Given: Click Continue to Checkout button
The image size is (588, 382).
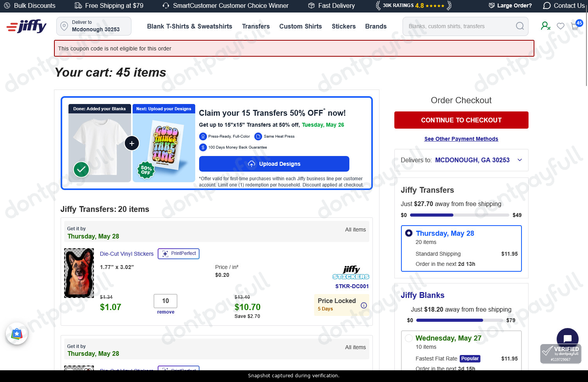Looking at the screenshot, I should tap(461, 120).
